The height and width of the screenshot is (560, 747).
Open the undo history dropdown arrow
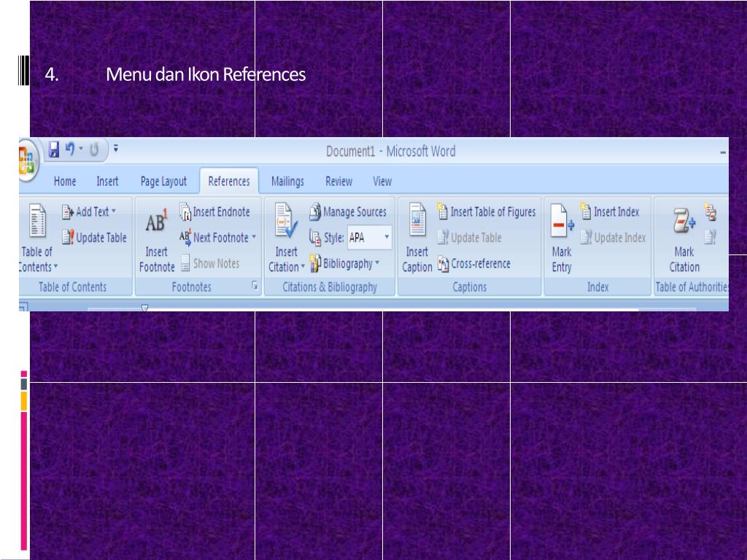click(81, 149)
